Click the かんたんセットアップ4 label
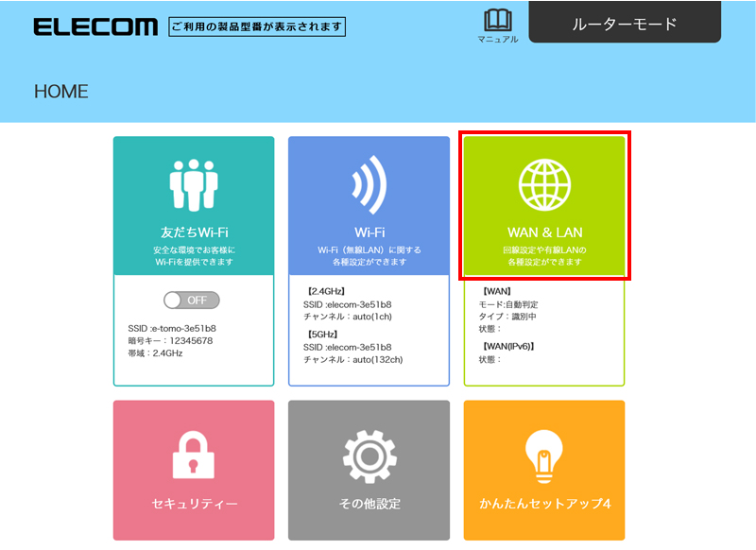The width and height of the screenshot is (756, 550). click(x=545, y=504)
